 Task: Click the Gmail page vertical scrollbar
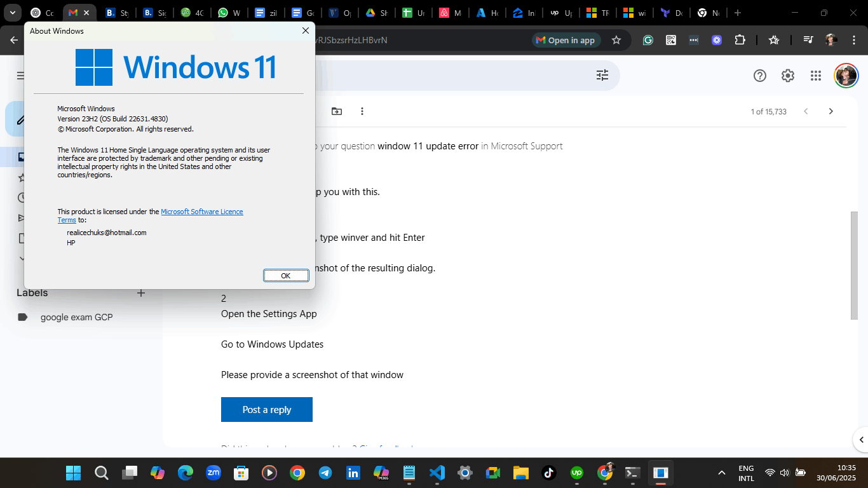pos(854,265)
